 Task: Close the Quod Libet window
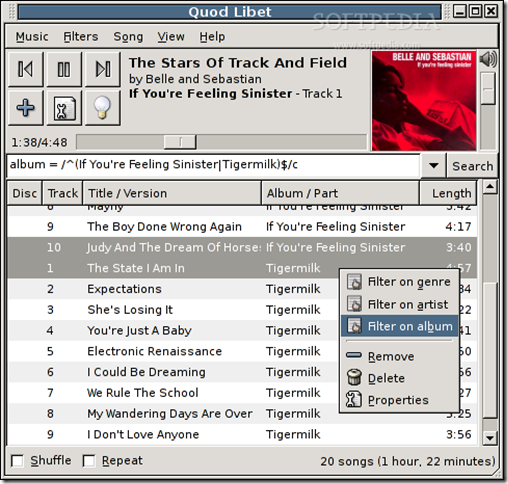pos(491,12)
